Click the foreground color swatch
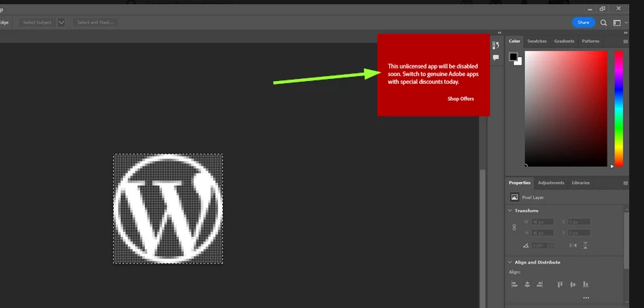This screenshot has width=644, height=308. pyautogui.click(x=513, y=56)
